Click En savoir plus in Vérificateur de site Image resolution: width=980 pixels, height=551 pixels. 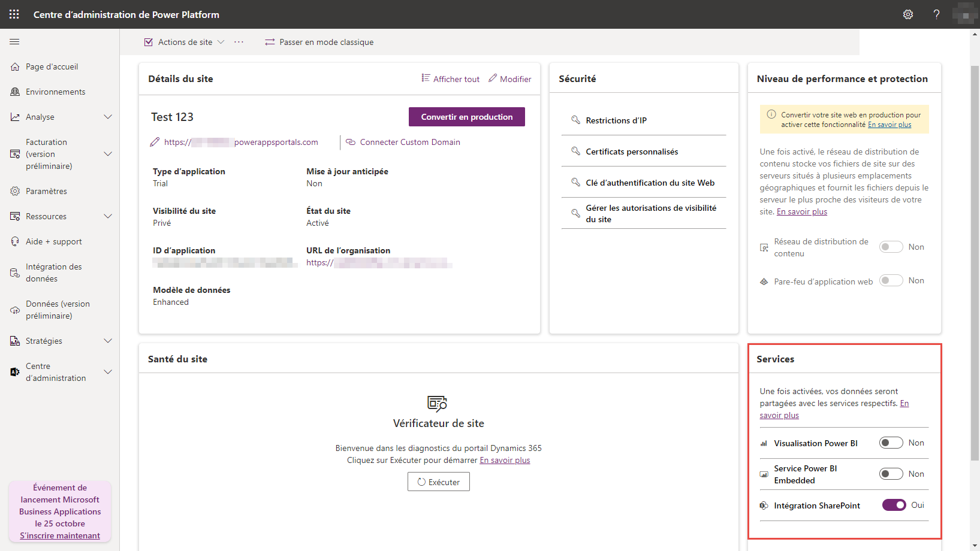tap(505, 460)
